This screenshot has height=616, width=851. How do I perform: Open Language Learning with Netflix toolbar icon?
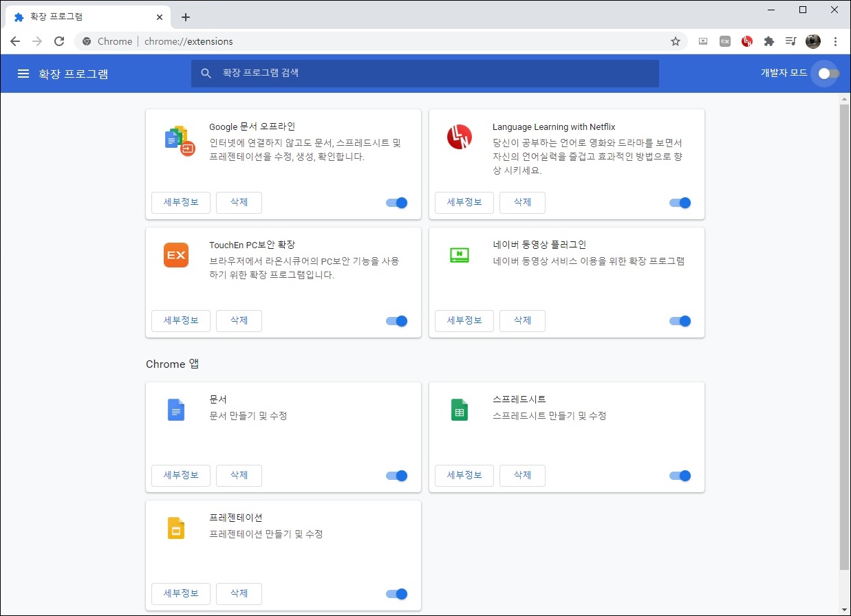click(x=747, y=41)
